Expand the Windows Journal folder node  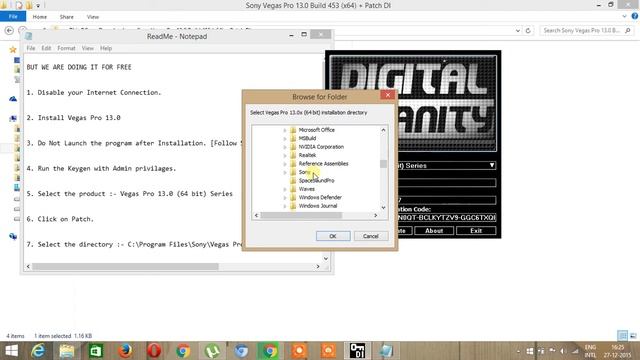pyautogui.click(x=285, y=206)
